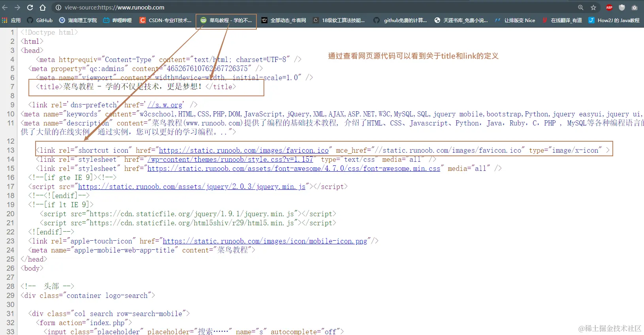Open the 在线翻译_有道 bookmark
Screen dimensions: 644x335
(562, 20)
